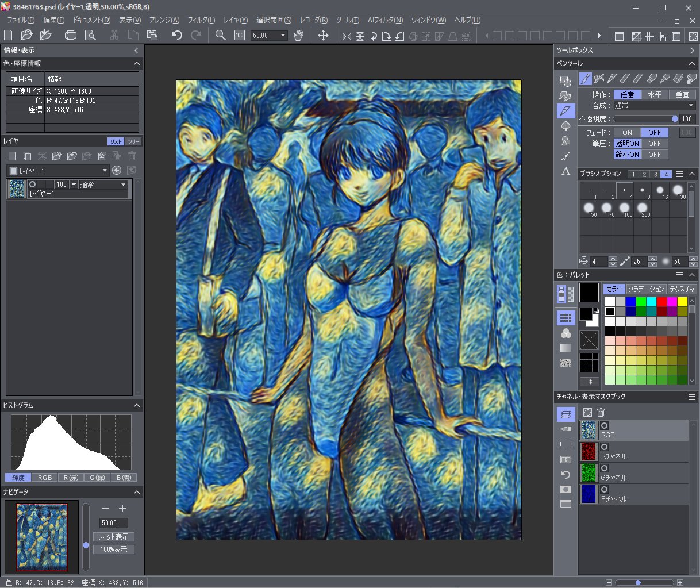
Task: Open the 選択範囲(S) menu
Action: click(274, 20)
